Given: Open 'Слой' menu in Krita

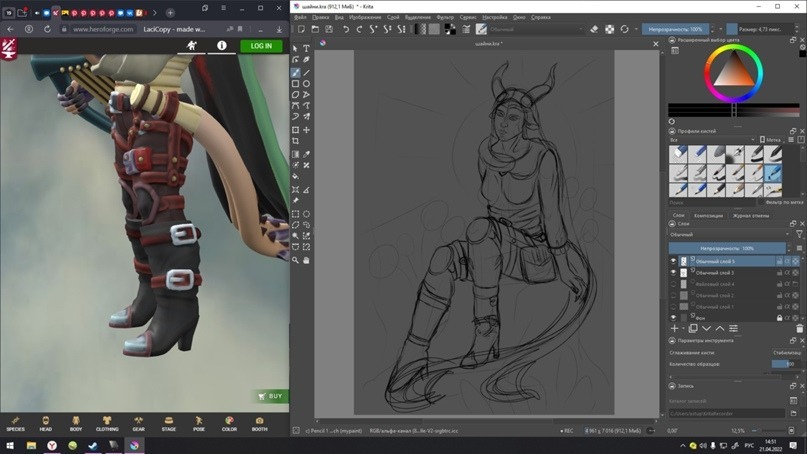Looking at the screenshot, I should point(393,17).
